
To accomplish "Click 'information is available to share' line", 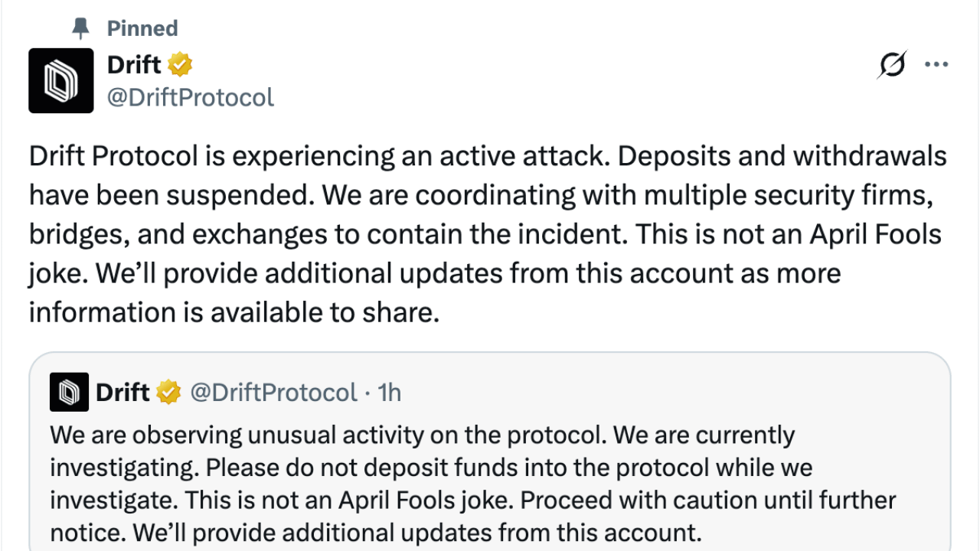I will [x=234, y=312].
